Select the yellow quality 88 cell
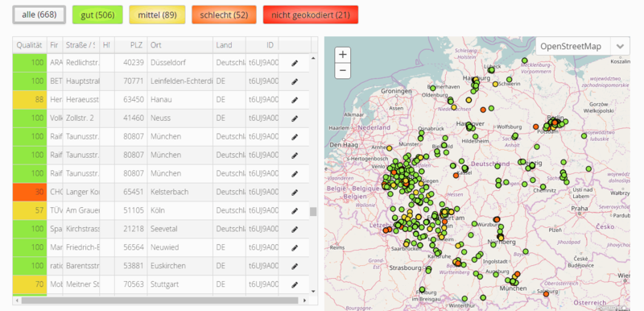The width and height of the screenshot is (644, 311). 30,100
